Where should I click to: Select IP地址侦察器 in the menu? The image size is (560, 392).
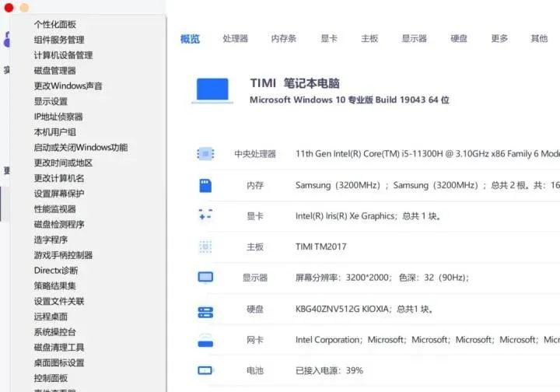point(58,117)
